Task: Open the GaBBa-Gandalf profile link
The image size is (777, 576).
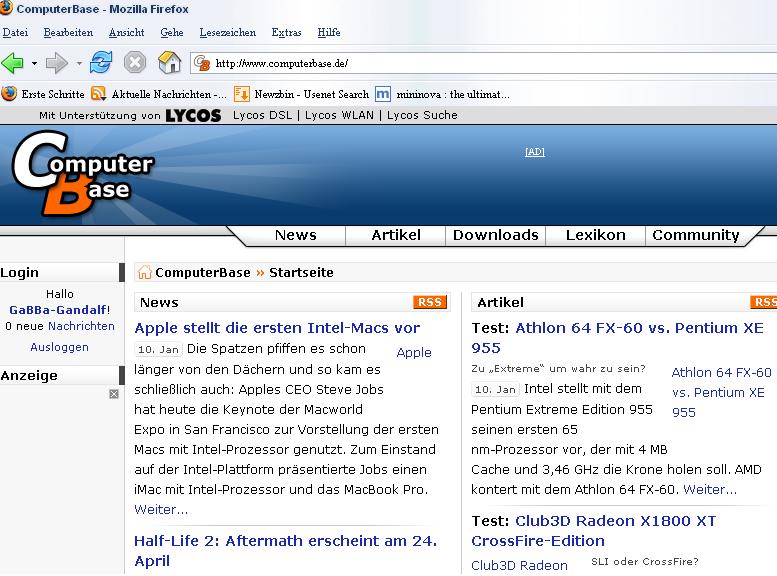Action: pos(57,310)
